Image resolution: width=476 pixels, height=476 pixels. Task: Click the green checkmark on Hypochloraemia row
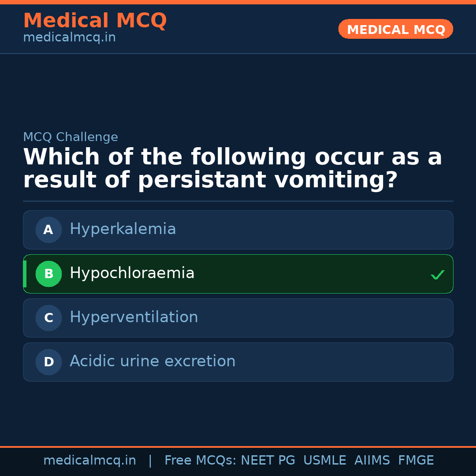point(437,275)
